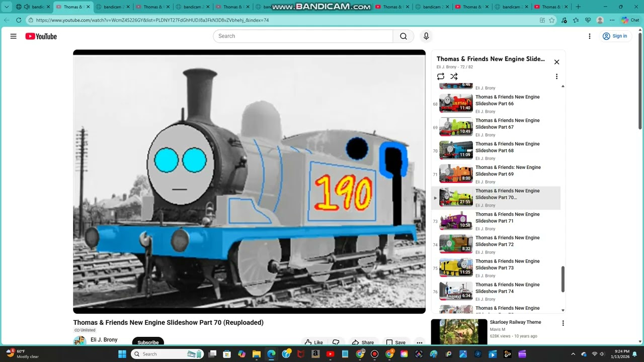Open YouTube settings three-dot menu
Viewport: 644px width, 362px height.
click(x=590, y=36)
